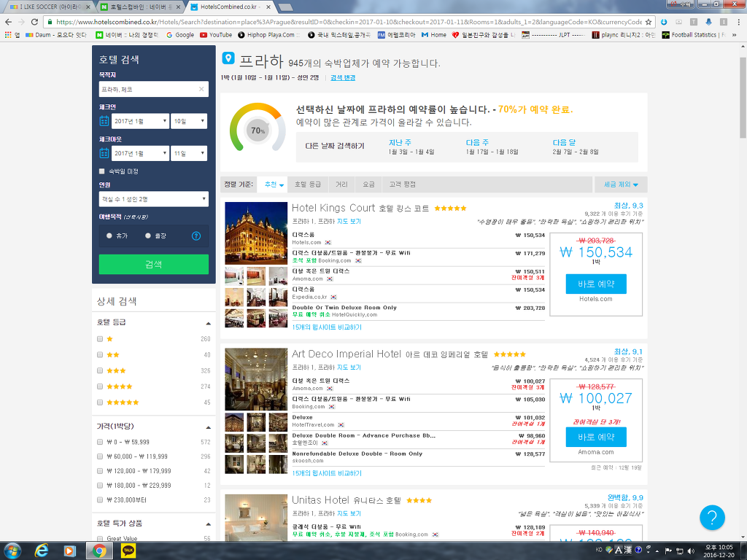747x560 pixels.
Task: Open the Chrome taskbar icon
Action: tap(99, 551)
